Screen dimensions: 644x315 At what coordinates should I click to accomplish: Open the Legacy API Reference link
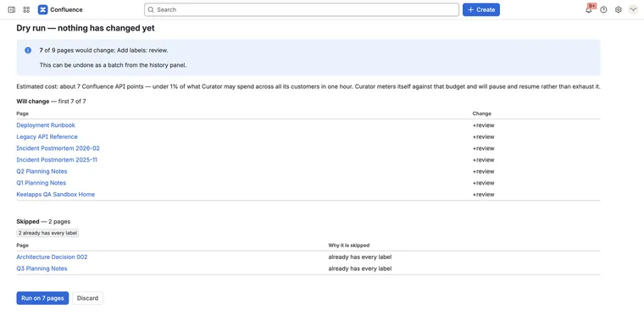[x=47, y=137]
